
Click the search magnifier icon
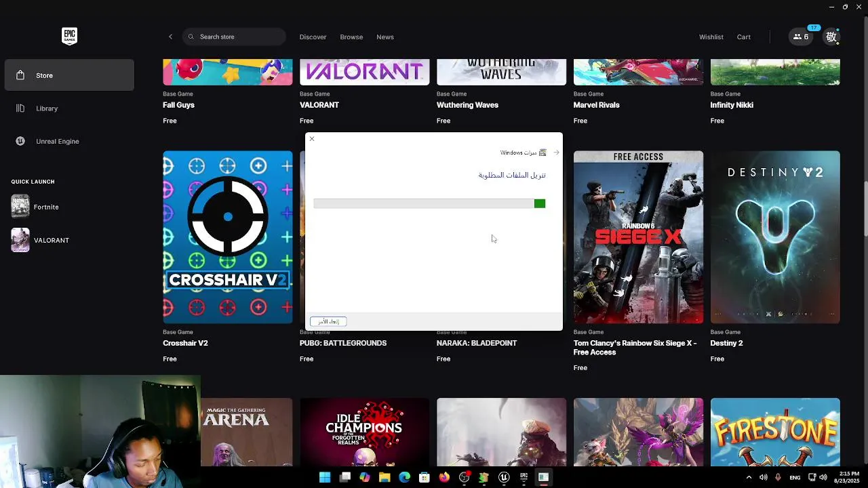pyautogui.click(x=191, y=37)
